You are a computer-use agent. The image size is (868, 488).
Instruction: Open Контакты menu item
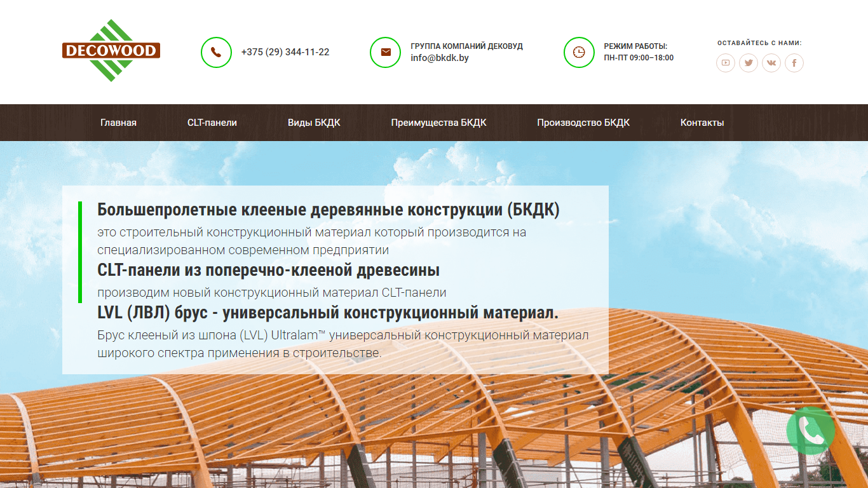(702, 123)
